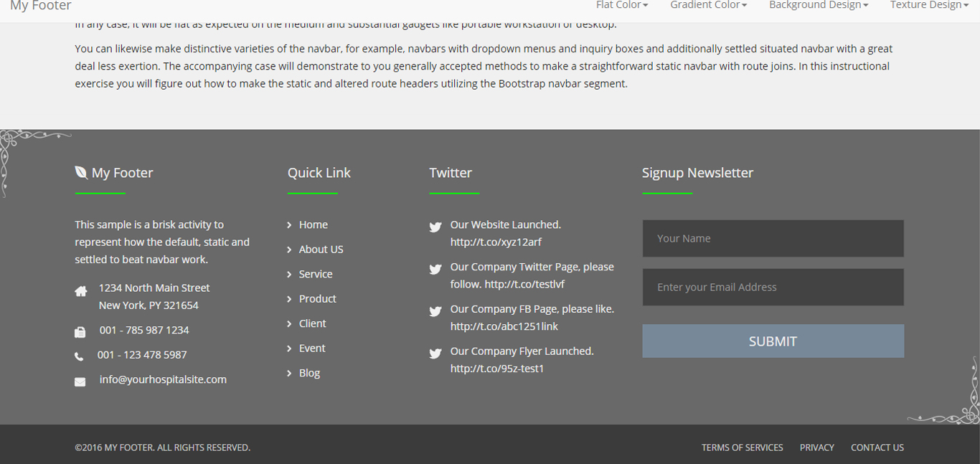
Task: Open Terms of Services link
Action: click(x=742, y=448)
